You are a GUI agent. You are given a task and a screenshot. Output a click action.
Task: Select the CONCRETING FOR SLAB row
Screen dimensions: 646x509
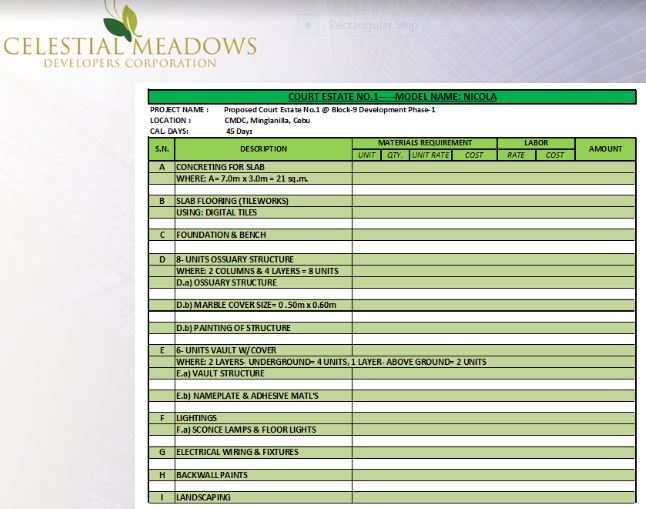click(x=392, y=167)
